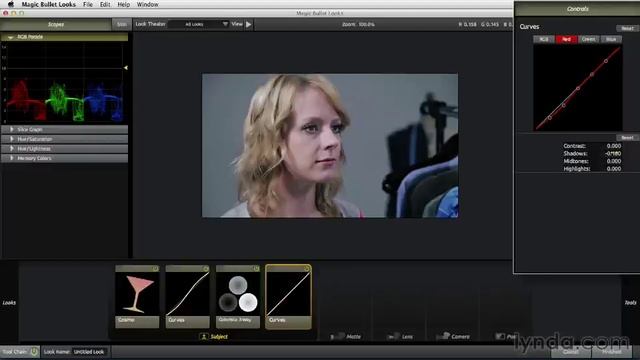
Task: Edit the Shadows value field
Action: tap(613, 154)
